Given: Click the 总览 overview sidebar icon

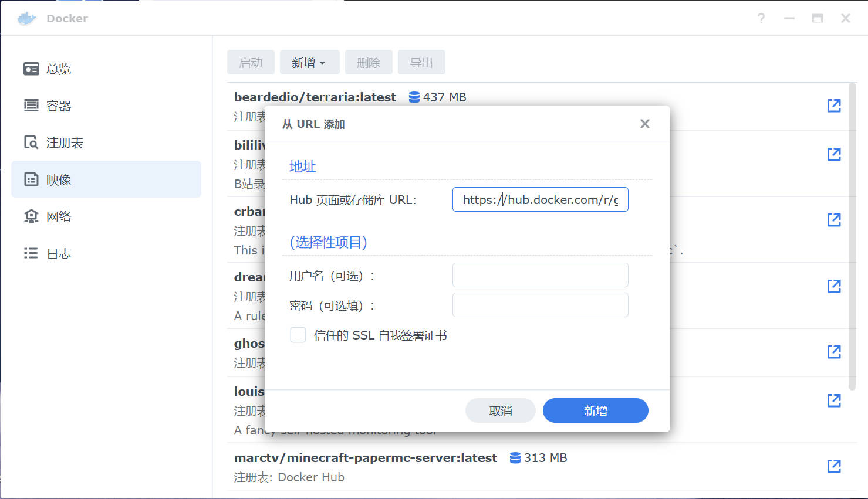Looking at the screenshot, I should 31,69.
